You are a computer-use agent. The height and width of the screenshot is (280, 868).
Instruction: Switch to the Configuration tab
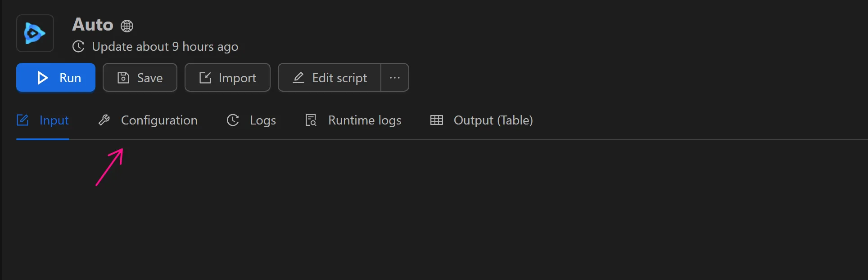[159, 120]
